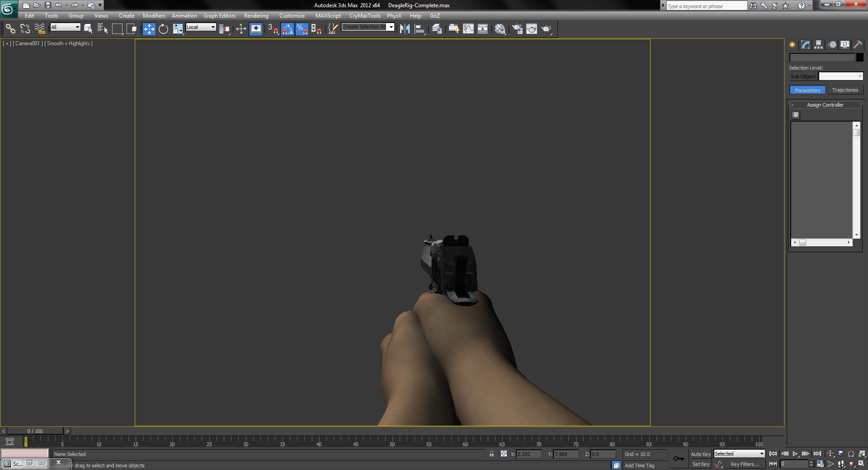The width and height of the screenshot is (868, 470).
Task: Open the 3ds Max application menu
Action: pos(9,9)
